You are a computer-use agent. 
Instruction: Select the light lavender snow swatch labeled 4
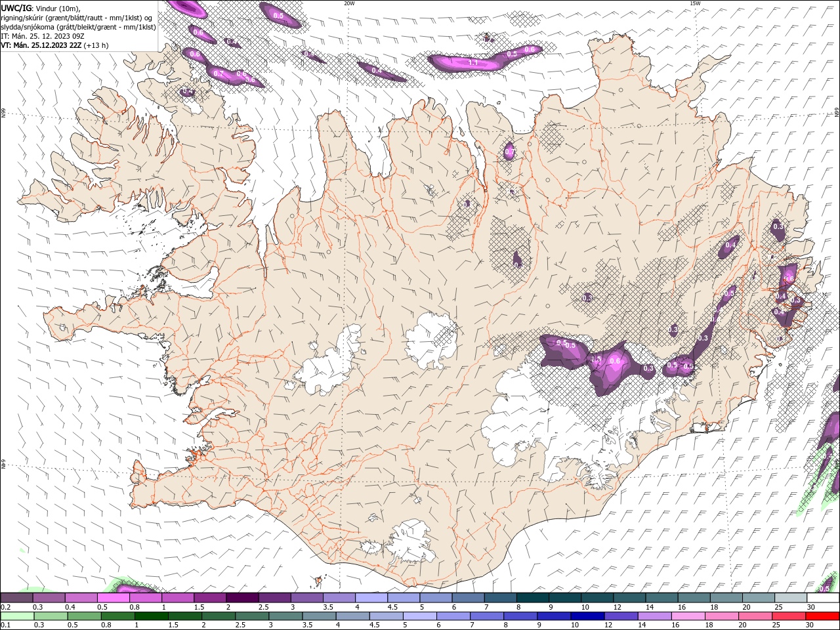[x=371, y=598]
